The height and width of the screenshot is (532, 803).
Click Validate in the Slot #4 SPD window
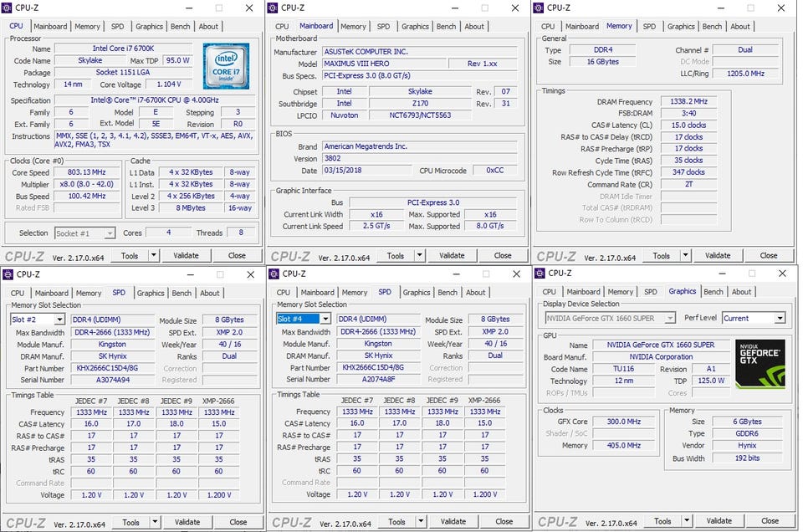[453, 521]
